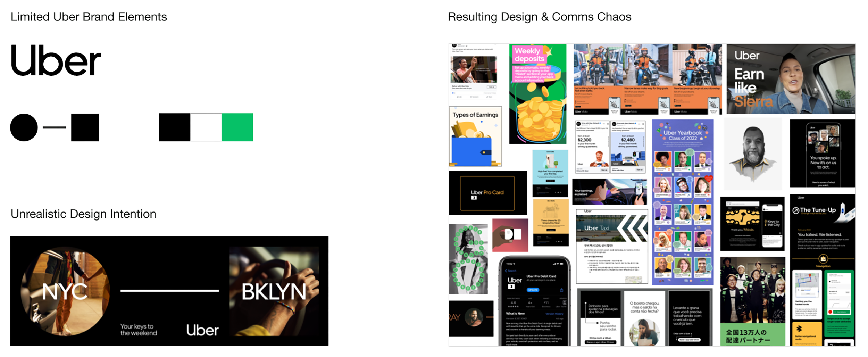The image size is (868, 357).
Task: Open the dark 'RAY' portrait banner
Action: coord(471,318)
